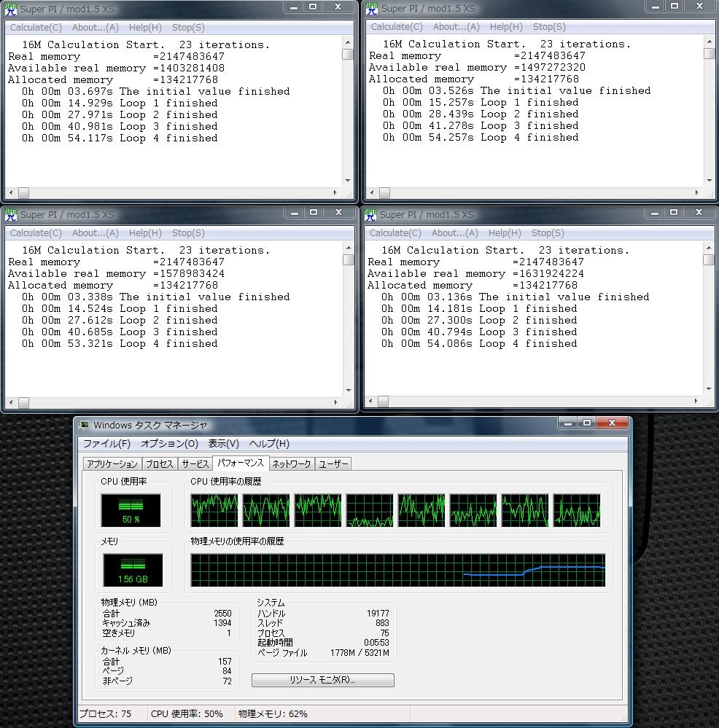
Task: Click the first CPU history graph
Action: click(x=214, y=510)
